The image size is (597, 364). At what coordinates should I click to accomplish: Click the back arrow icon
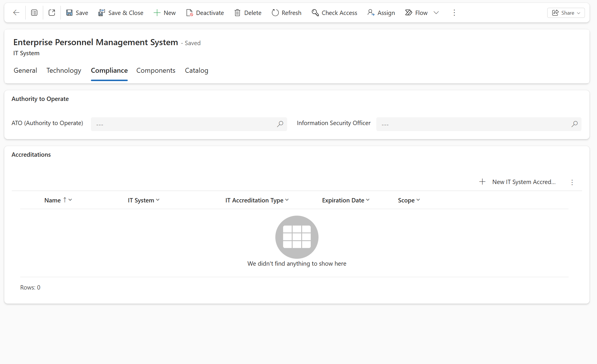pyautogui.click(x=16, y=13)
